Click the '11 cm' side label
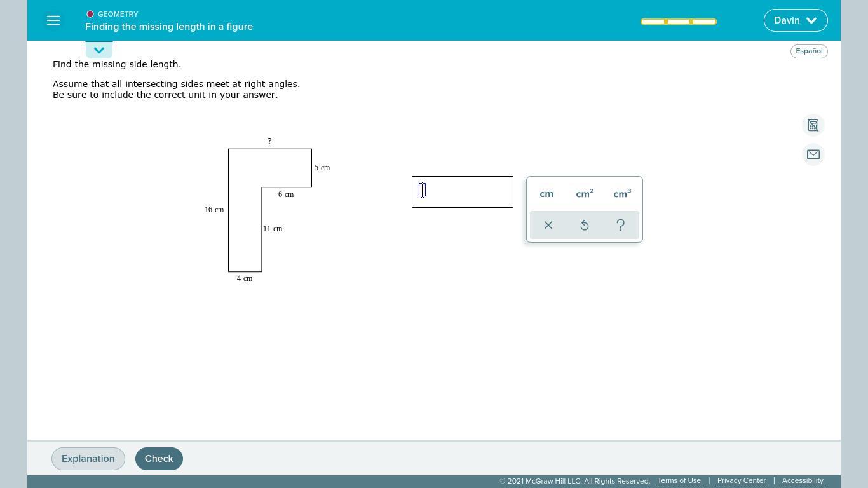868x488 pixels. (x=273, y=229)
